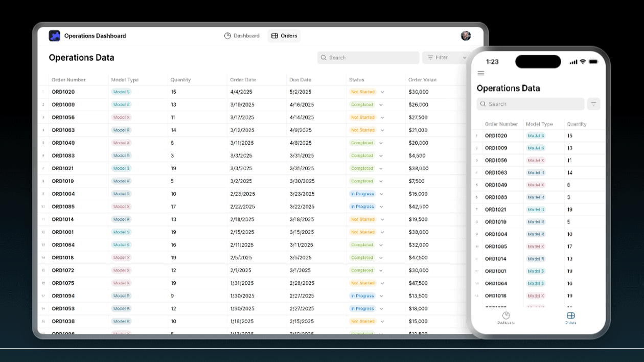Screen dimensions: 644x362
Task: Tap the Order Number header on phone
Action: point(501,124)
